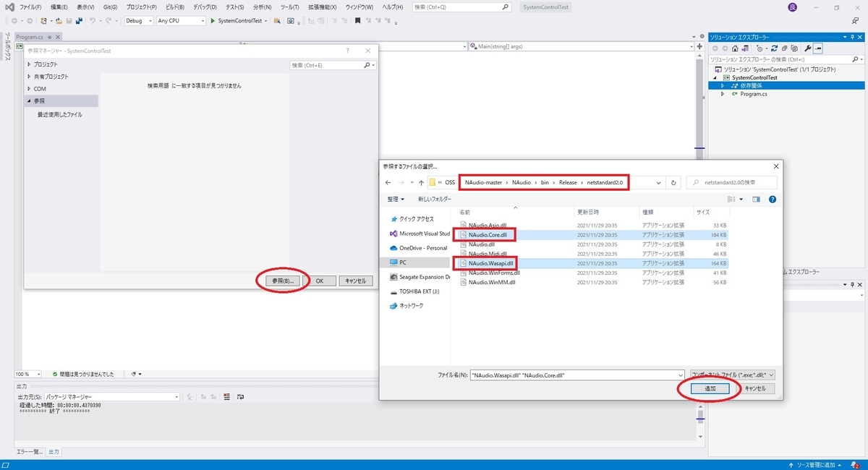Screen dimensions: 868x470
Task: Click キャンセル button in Reference Manager
Action: pyautogui.click(x=354, y=281)
